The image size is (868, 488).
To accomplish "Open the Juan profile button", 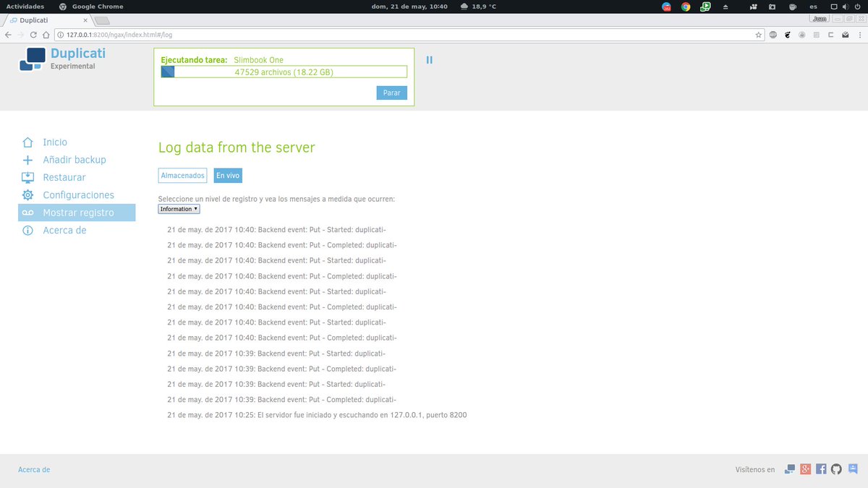I will point(820,19).
